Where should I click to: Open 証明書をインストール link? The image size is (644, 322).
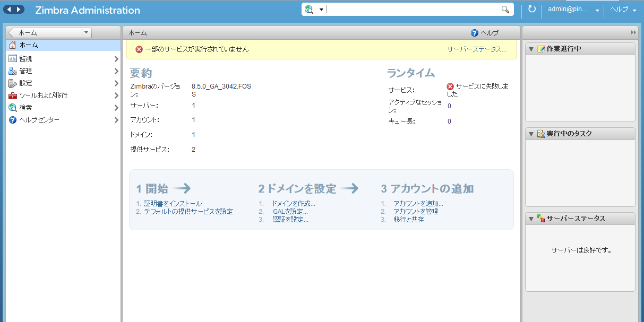click(173, 203)
